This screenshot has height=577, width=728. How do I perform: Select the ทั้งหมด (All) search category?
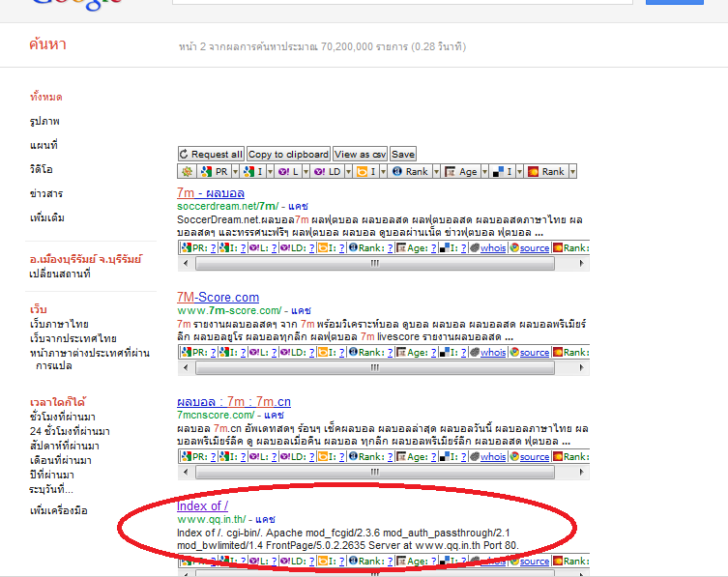46,97
